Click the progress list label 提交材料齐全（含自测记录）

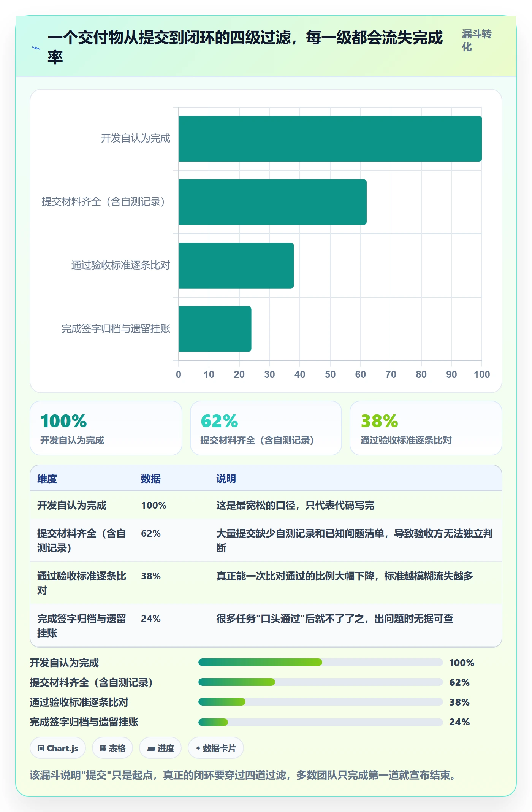(x=92, y=682)
